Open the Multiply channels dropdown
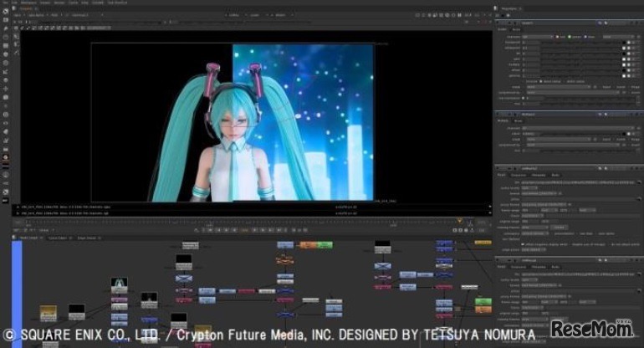 tap(578, 128)
